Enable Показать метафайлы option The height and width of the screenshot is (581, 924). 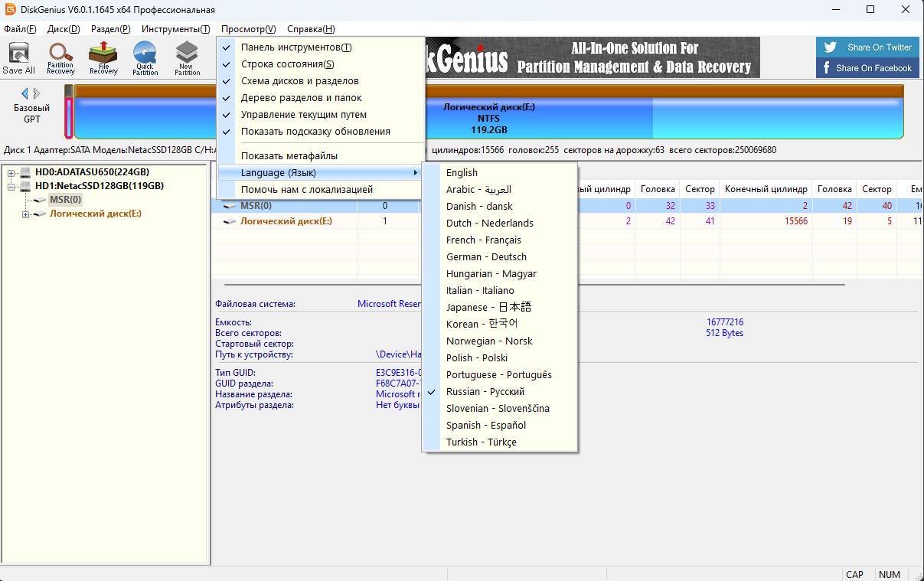pos(321,156)
